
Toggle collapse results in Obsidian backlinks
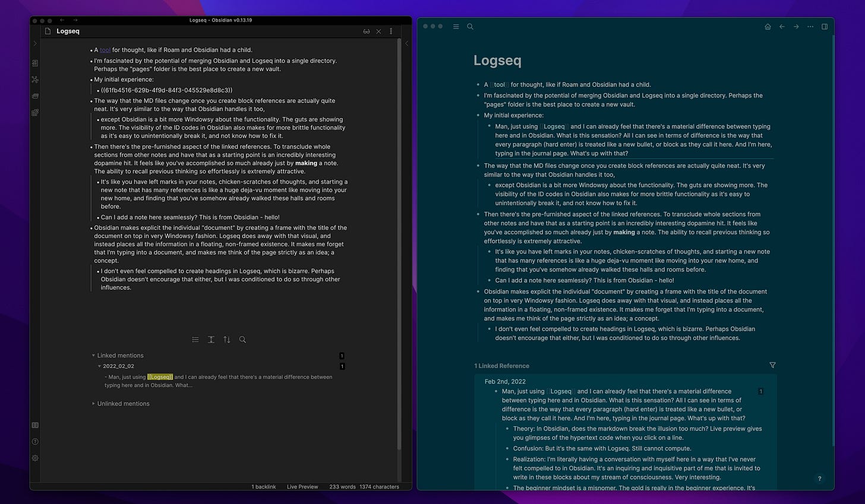pyautogui.click(x=195, y=340)
